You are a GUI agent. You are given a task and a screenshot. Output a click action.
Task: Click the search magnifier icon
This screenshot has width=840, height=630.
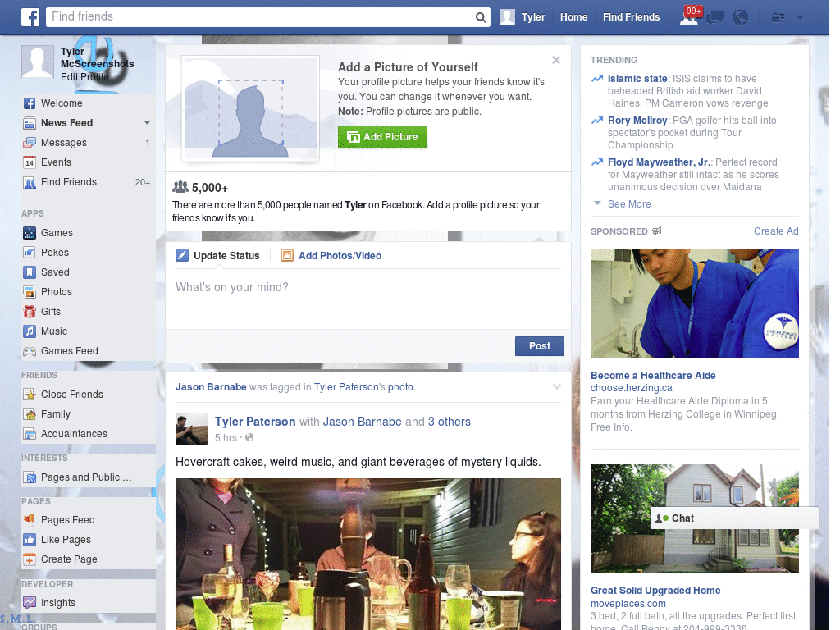(x=481, y=17)
